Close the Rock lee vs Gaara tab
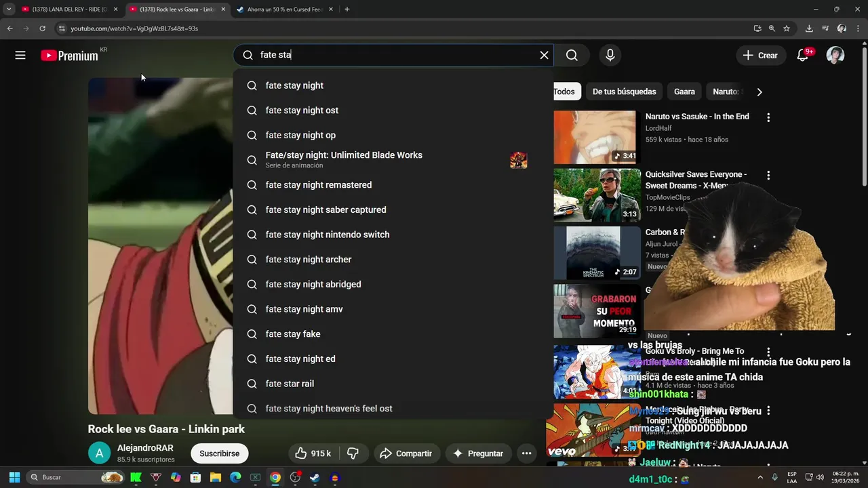The height and width of the screenshot is (488, 868). coord(223,9)
